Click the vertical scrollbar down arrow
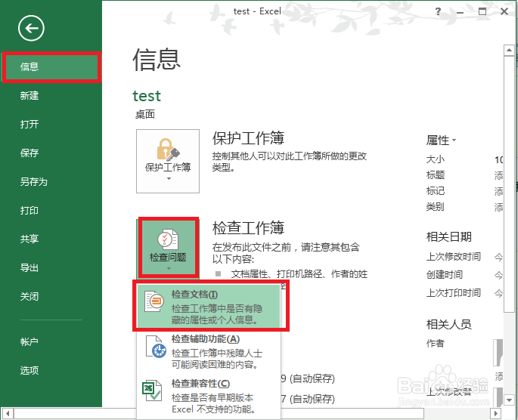Screen dimensions: 518x420 tap(509, 400)
